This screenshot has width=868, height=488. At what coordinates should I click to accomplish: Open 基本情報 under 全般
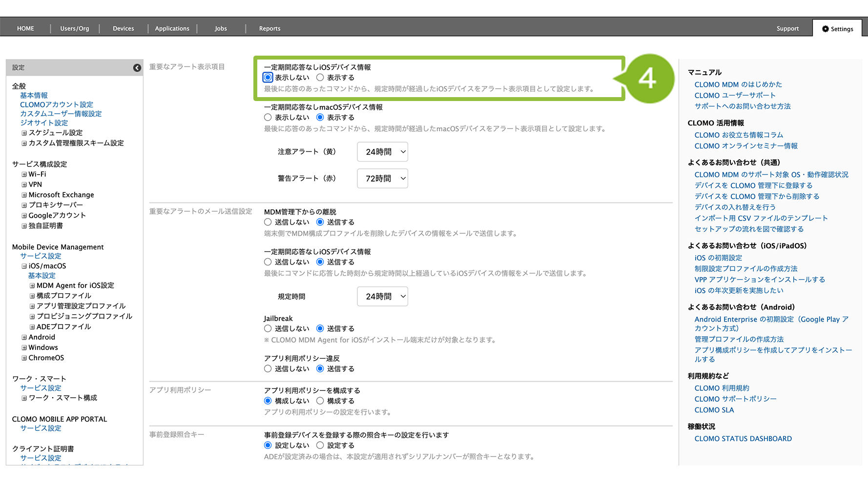(x=34, y=95)
